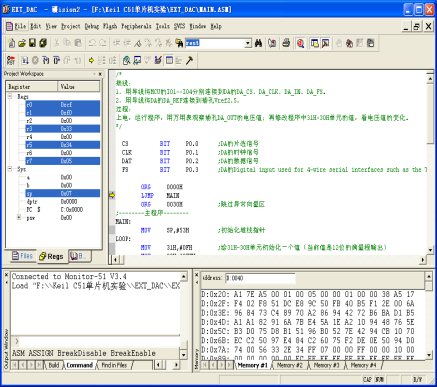Screen dimensions: 437x387
Task: Click the Toggle Bookmark flag icon
Action: coord(138,43)
